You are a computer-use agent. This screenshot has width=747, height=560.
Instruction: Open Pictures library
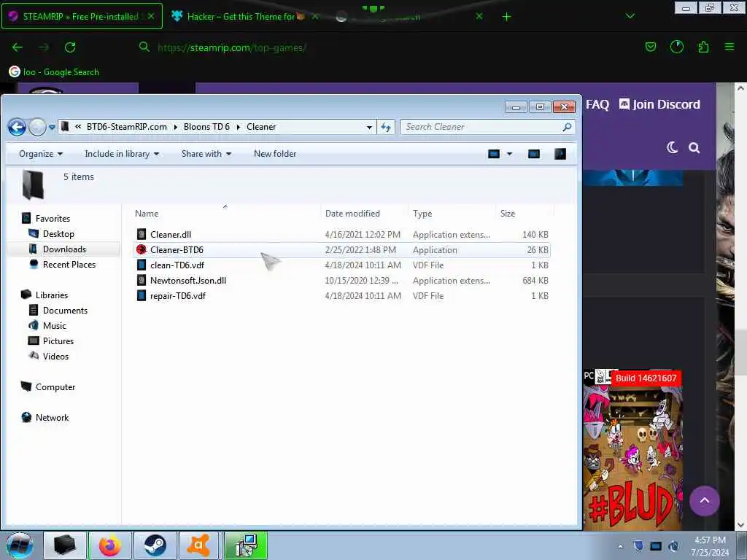coord(58,341)
